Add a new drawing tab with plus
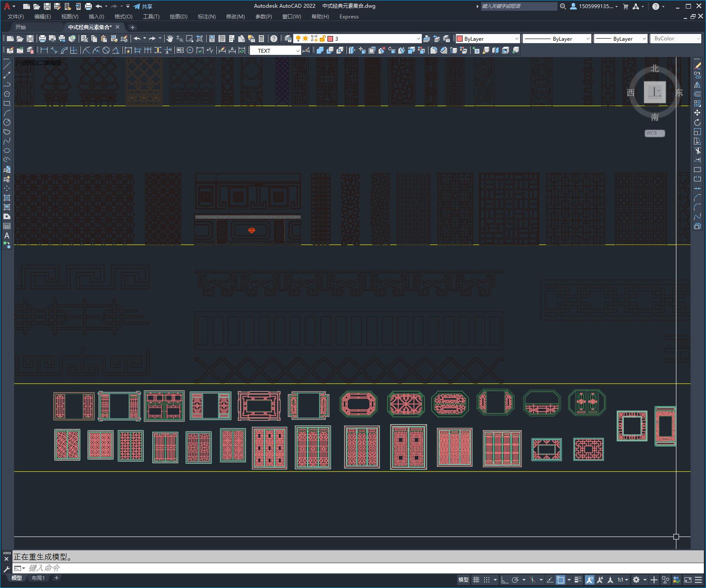The width and height of the screenshot is (706, 588). click(x=133, y=27)
